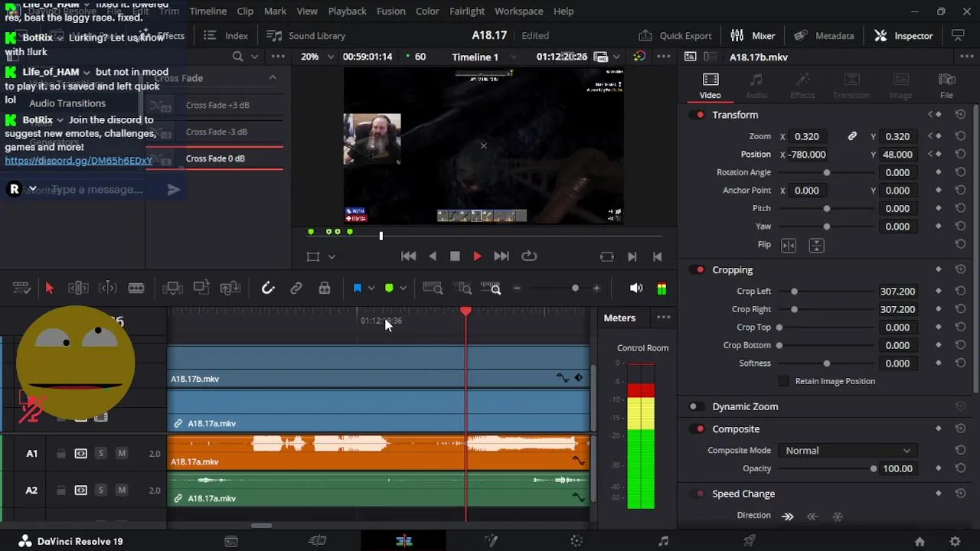Switch to the Inspector Video tab
This screenshot has width=980, height=551.
tap(710, 86)
